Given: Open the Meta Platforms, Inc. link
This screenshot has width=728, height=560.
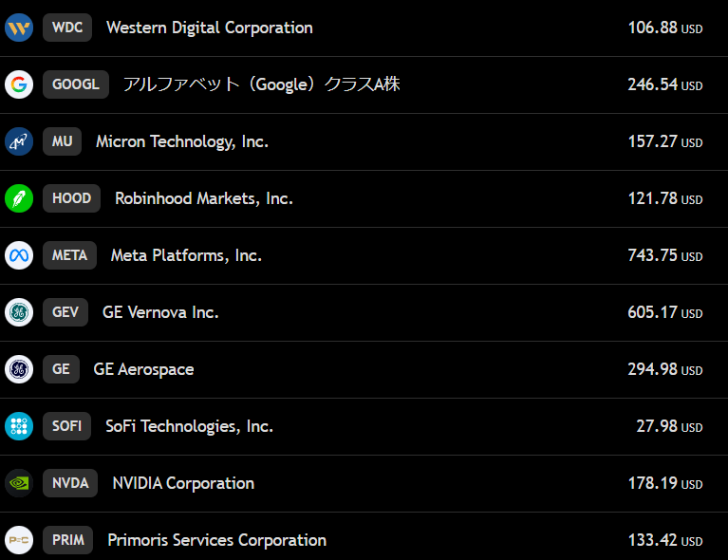Looking at the screenshot, I should click(x=186, y=255).
